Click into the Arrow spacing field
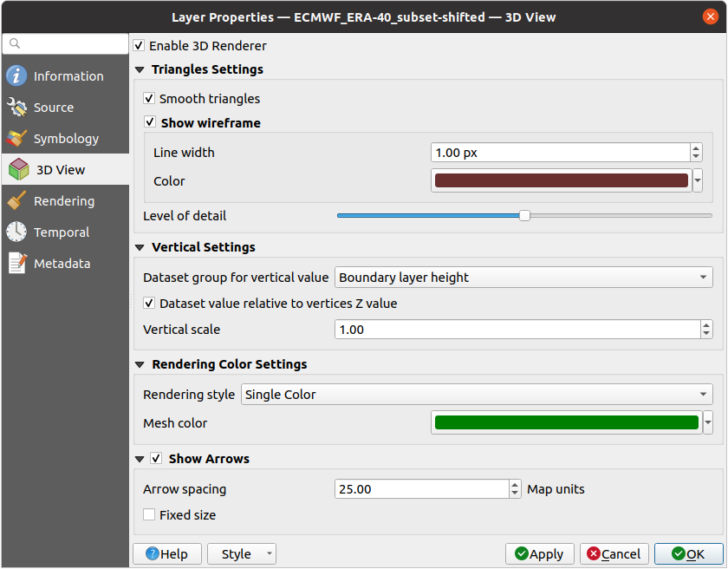728x569 pixels. click(x=420, y=489)
